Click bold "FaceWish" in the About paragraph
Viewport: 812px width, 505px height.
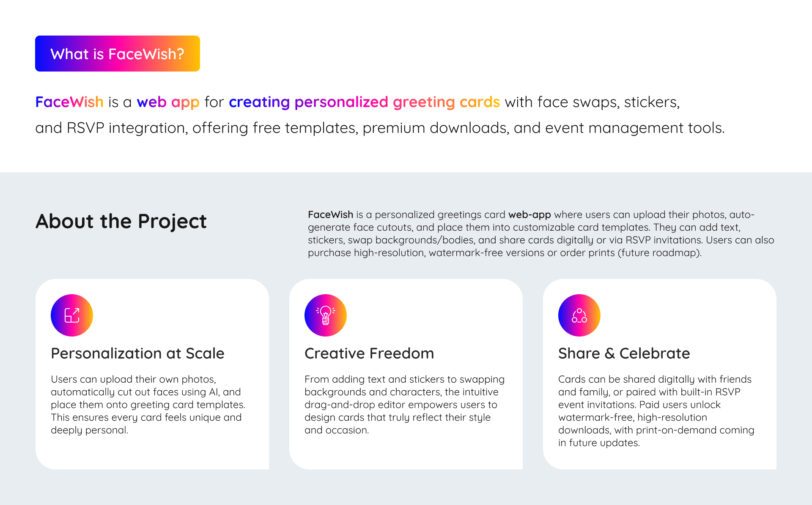click(330, 215)
